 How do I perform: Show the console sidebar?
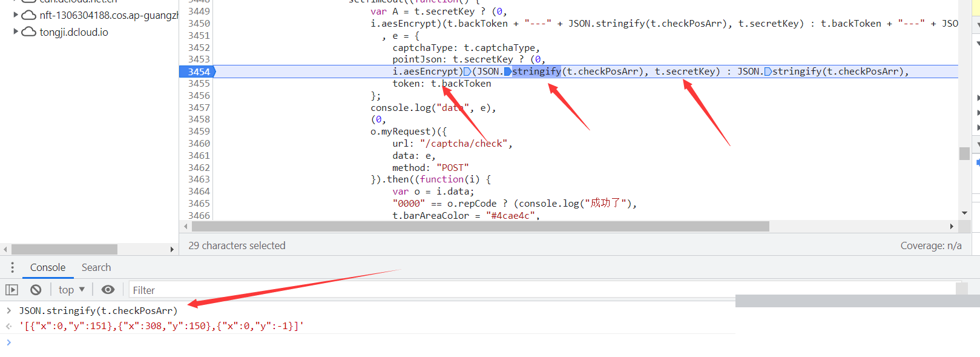(x=12, y=290)
